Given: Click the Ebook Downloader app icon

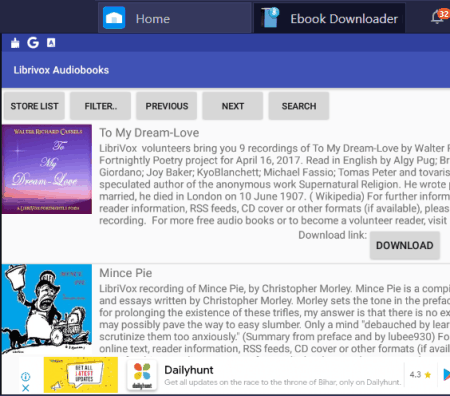Looking at the screenshot, I should pyautogui.click(x=270, y=18).
